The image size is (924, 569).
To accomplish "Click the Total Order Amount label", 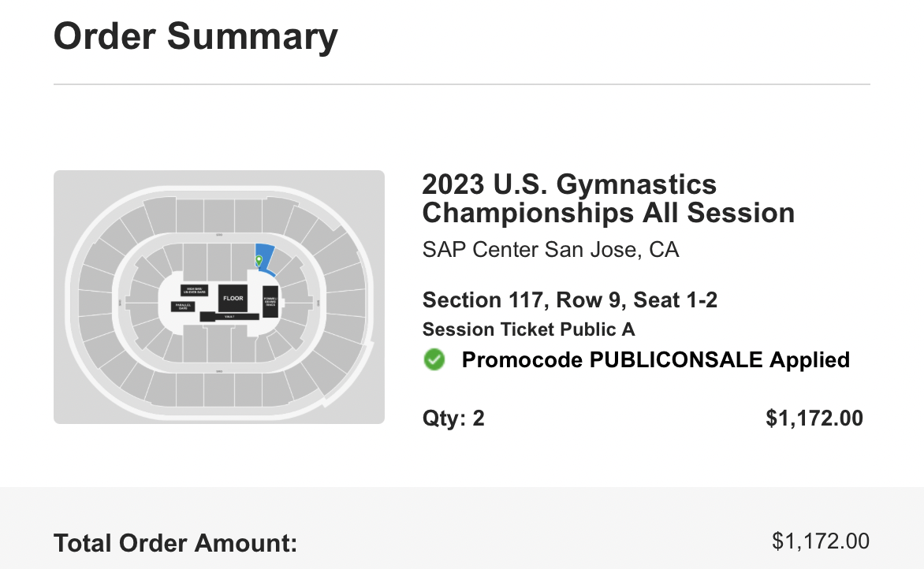I will [176, 543].
